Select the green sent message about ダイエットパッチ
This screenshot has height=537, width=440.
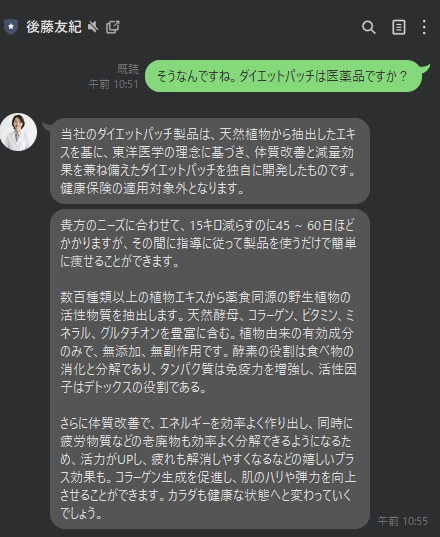point(283,76)
